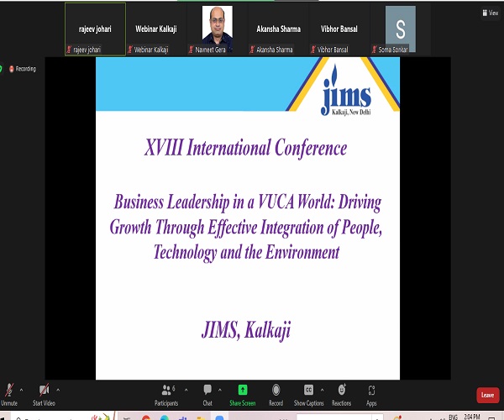Turn on Show Captions
The width and height of the screenshot is (504, 420).
pyautogui.click(x=308, y=395)
